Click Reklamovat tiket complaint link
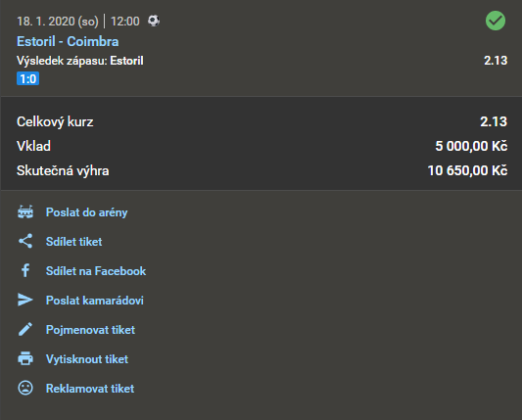522x420 pixels. (90, 389)
